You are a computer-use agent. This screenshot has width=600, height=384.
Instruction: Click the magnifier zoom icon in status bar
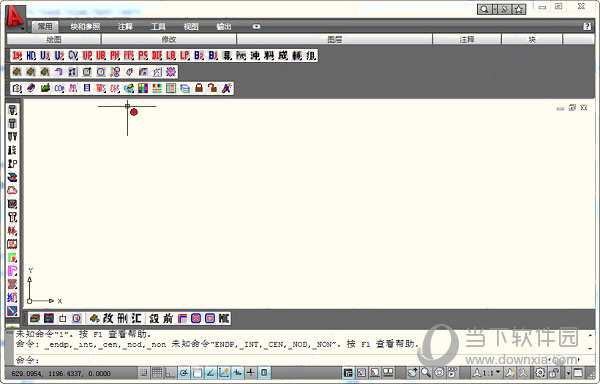click(x=426, y=373)
